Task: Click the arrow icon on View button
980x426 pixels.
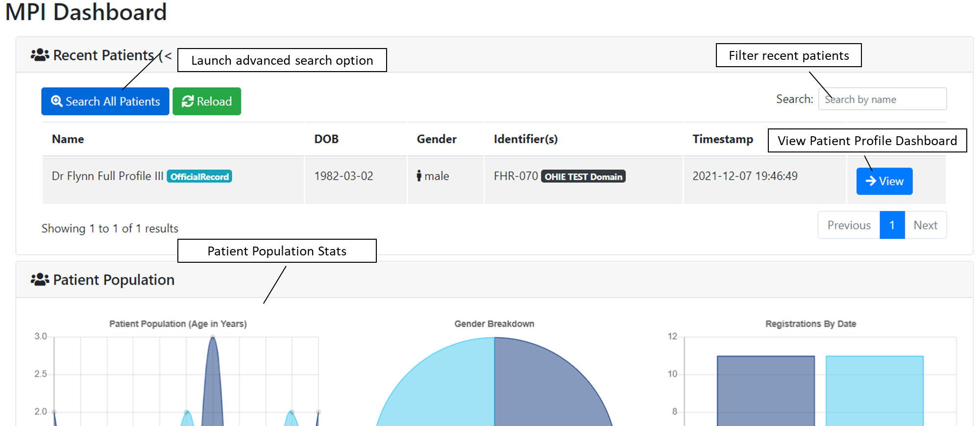Action: pyautogui.click(x=871, y=181)
